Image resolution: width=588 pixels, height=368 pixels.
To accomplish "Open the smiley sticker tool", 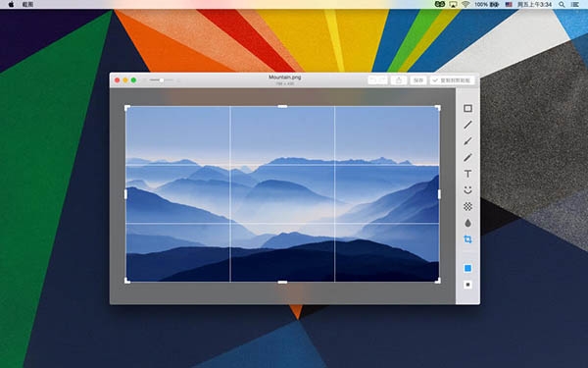I will (x=467, y=190).
